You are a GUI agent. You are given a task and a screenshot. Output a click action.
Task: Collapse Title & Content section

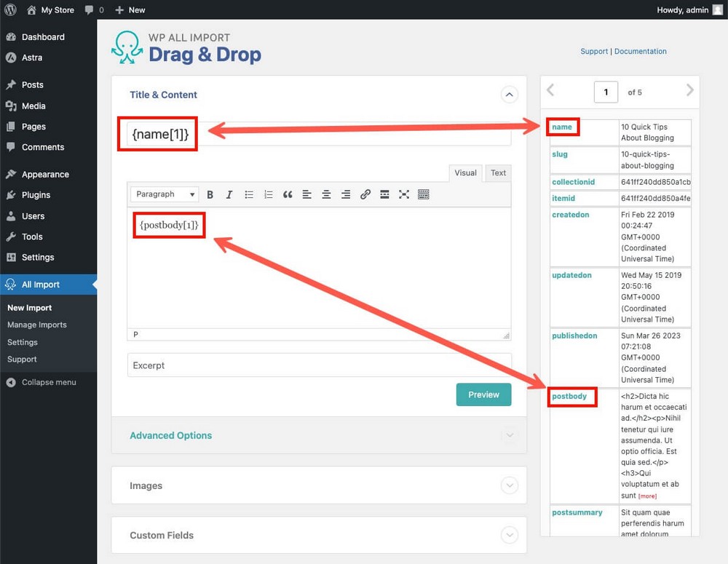click(x=510, y=95)
